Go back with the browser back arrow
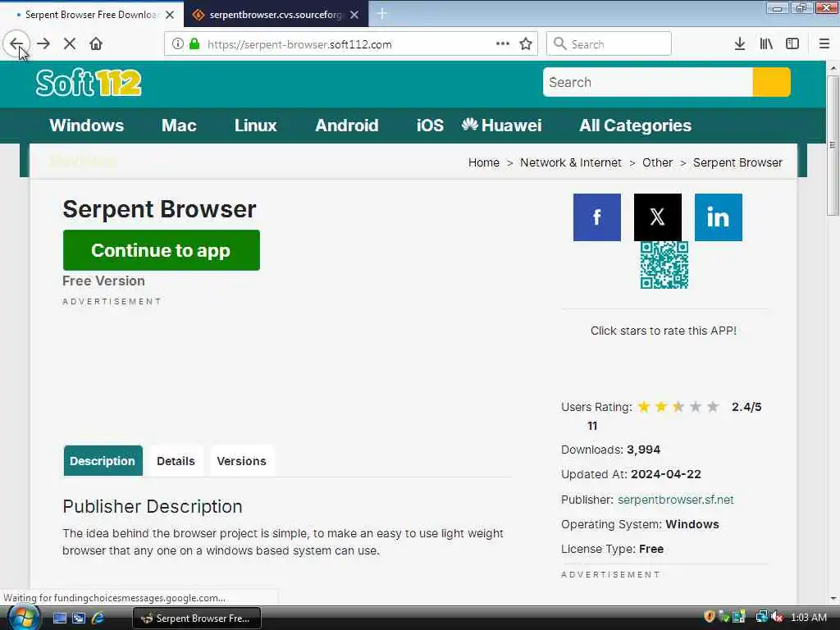The image size is (840, 630). point(16,44)
